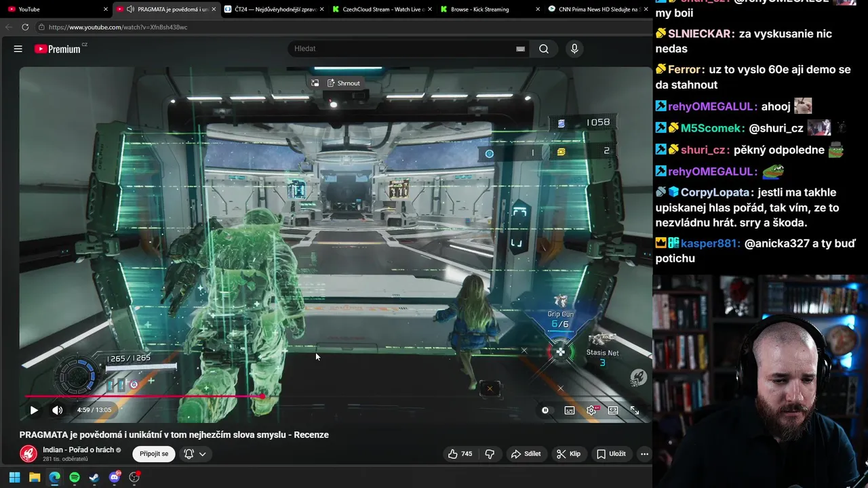Screen dimensions: 868x488
Task: Enter fullscreen mode
Action: click(x=635, y=410)
